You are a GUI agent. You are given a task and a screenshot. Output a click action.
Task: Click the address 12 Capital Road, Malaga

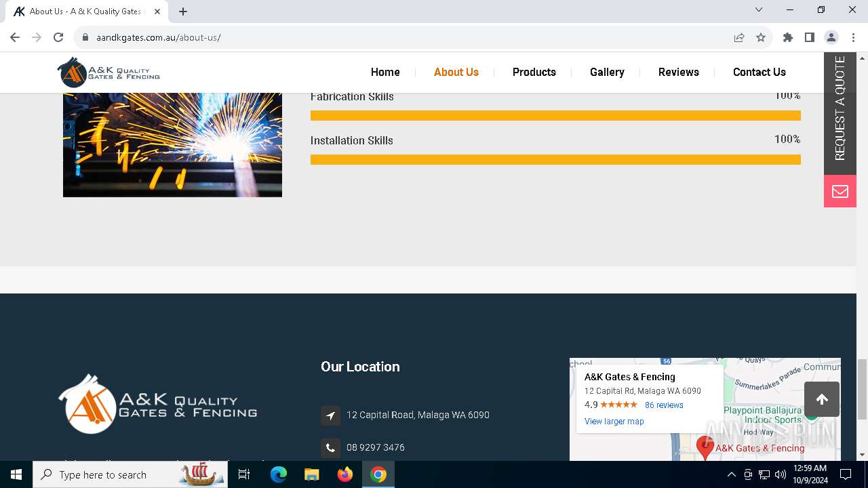pos(418,415)
